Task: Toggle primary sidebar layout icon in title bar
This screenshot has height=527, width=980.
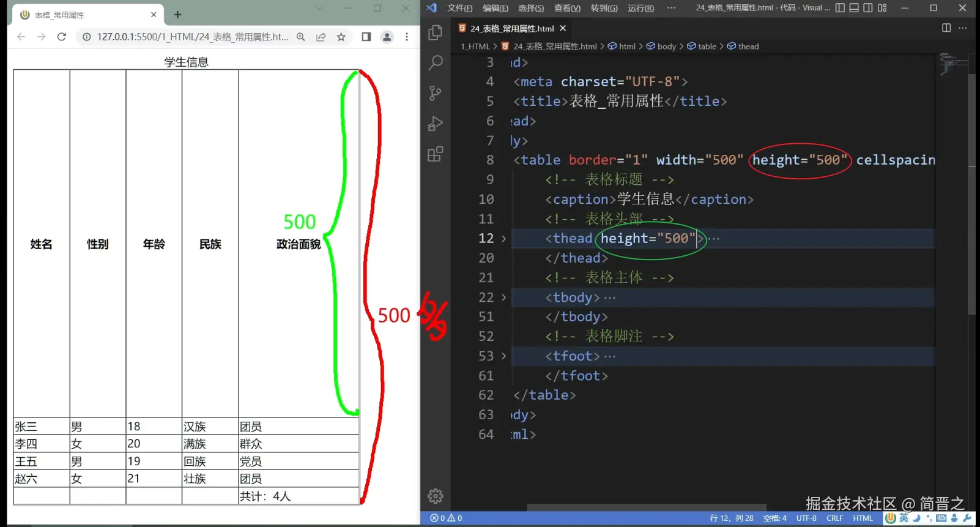Action: coord(840,8)
